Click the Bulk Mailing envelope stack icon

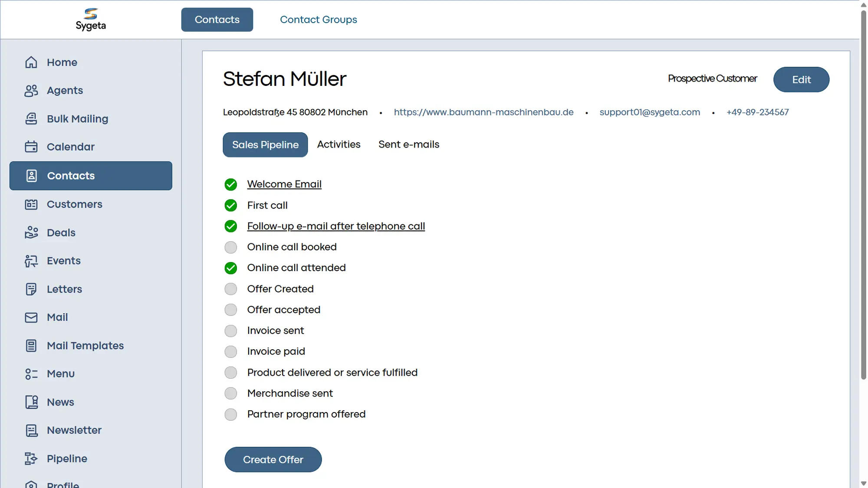pos(31,118)
